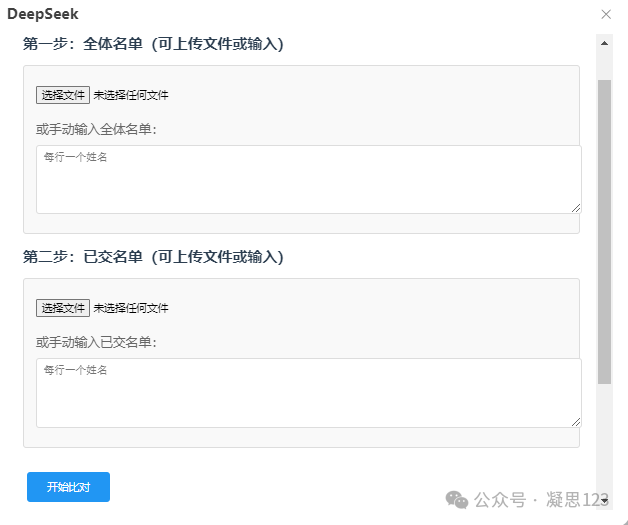Click the WeChat logo icon in watermark

pos(457,500)
